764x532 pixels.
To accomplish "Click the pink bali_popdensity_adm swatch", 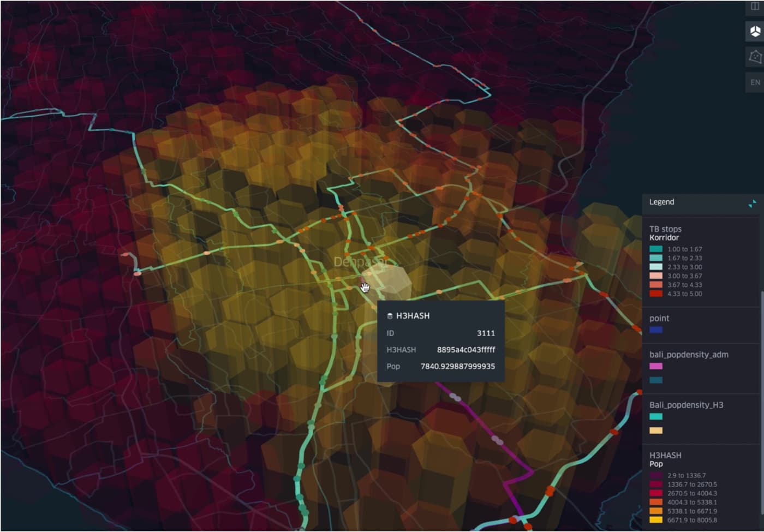I will [656, 366].
